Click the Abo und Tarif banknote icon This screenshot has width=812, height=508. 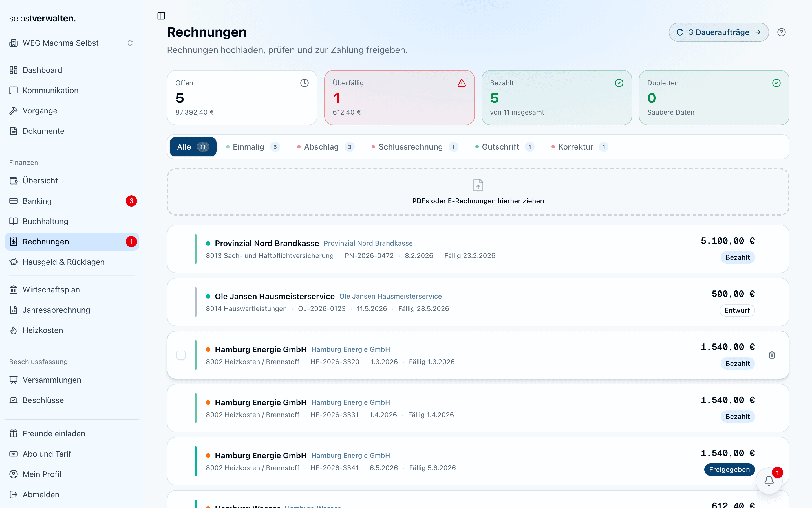14,454
